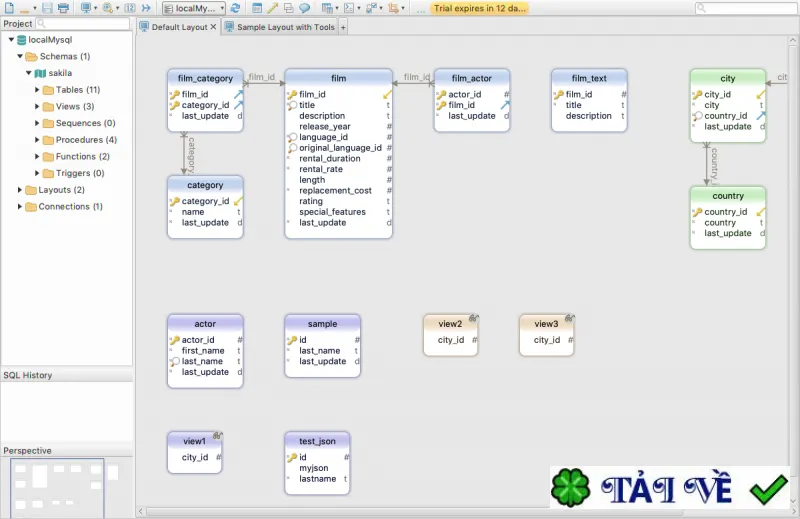
Task: Click myjson column in test_json table
Action: coord(314,468)
